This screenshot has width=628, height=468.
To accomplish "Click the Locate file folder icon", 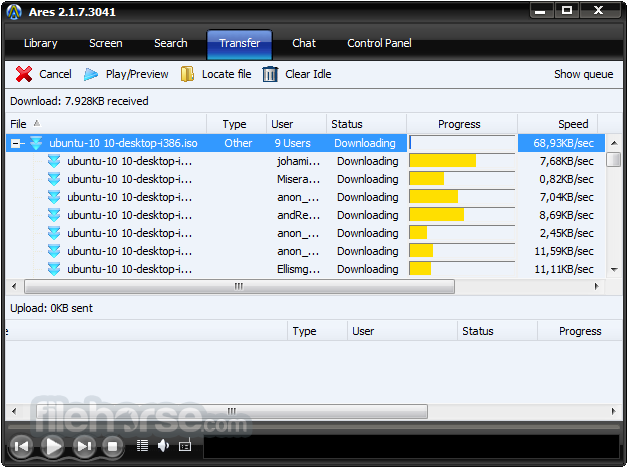I will click(187, 74).
